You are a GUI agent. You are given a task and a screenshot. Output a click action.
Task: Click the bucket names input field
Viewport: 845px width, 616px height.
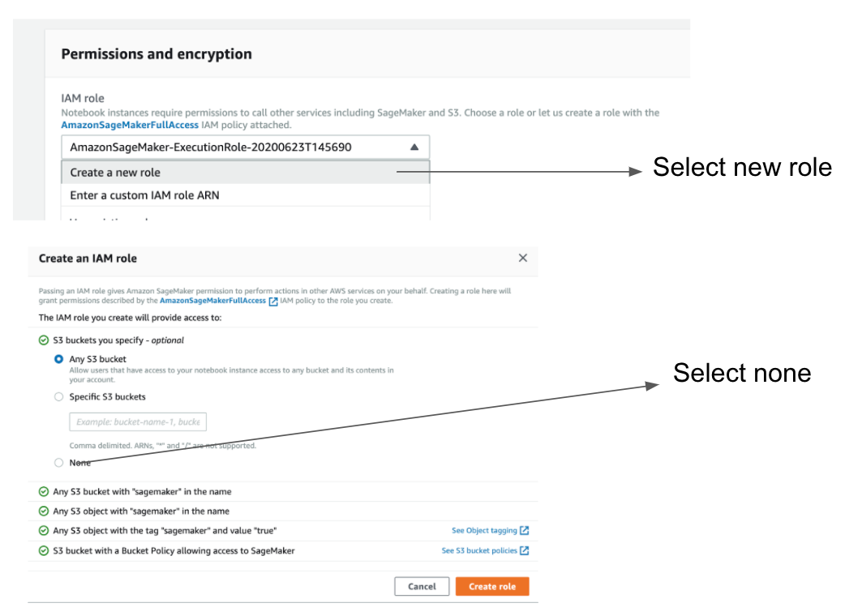(x=138, y=422)
